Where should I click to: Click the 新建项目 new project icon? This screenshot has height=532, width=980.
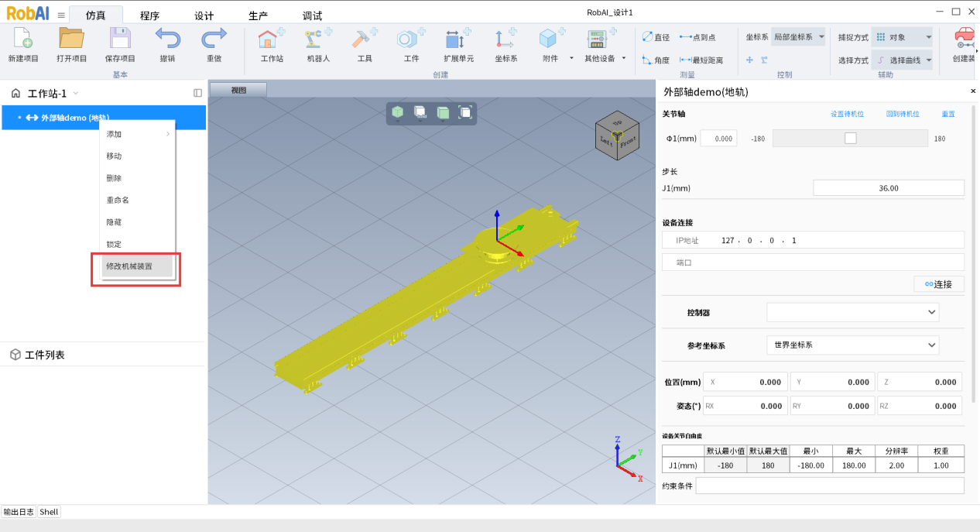pyautogui.click(x=23, y=38)
